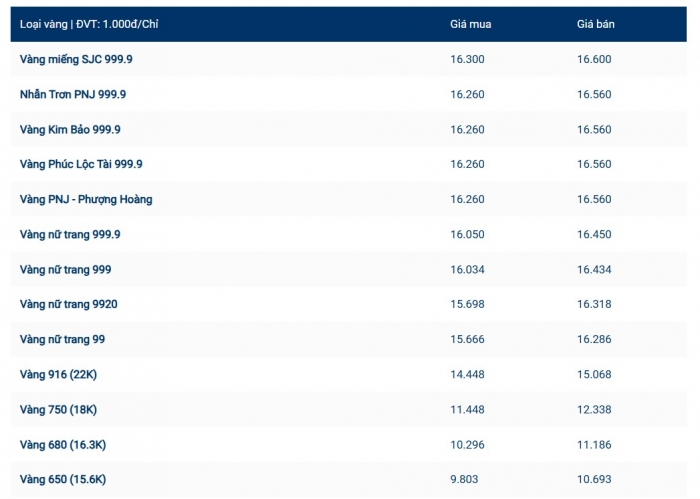
Task: Select the 'Vàng PNJ - Phượng Hoàng' row label
Action: click(86, 199)
